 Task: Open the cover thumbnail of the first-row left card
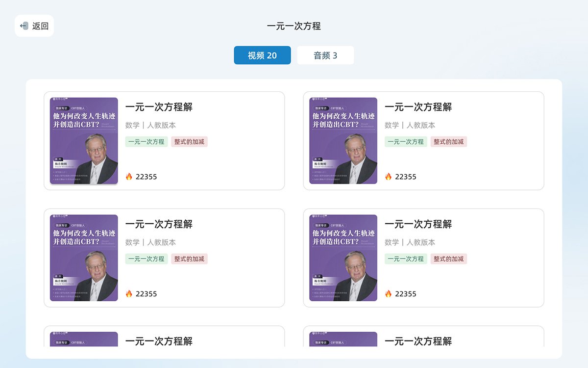(x=84, y=141)
